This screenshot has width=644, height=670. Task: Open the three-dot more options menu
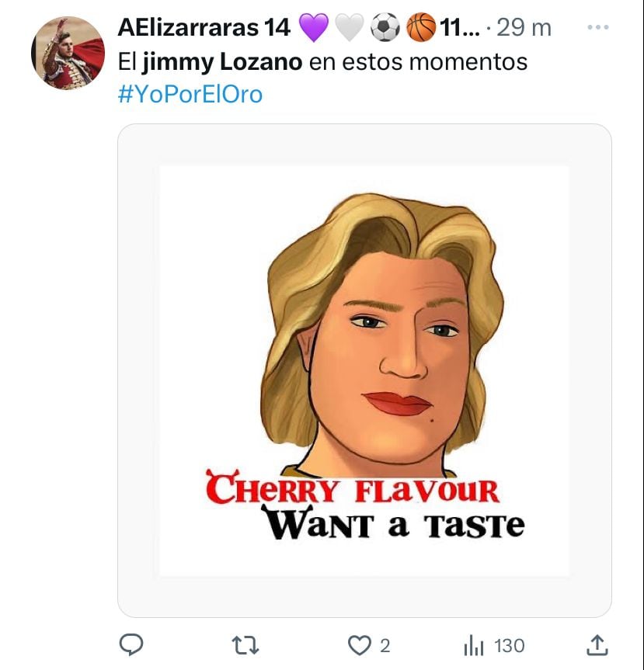pyautogui.click(x=597, y=28)
